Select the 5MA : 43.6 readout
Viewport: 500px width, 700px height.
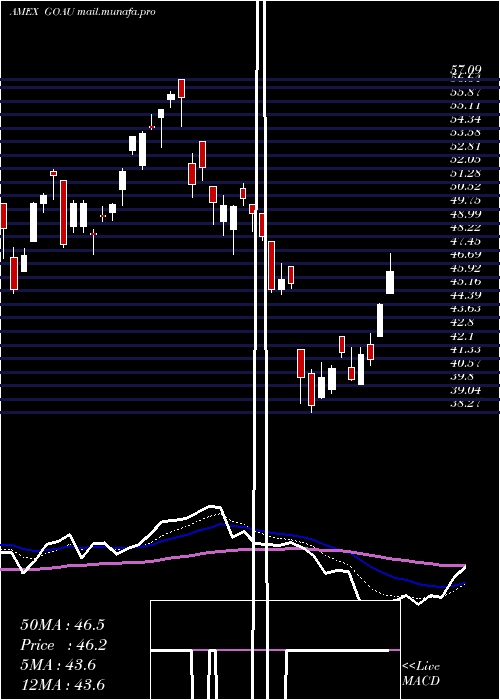tap(58, 665)
